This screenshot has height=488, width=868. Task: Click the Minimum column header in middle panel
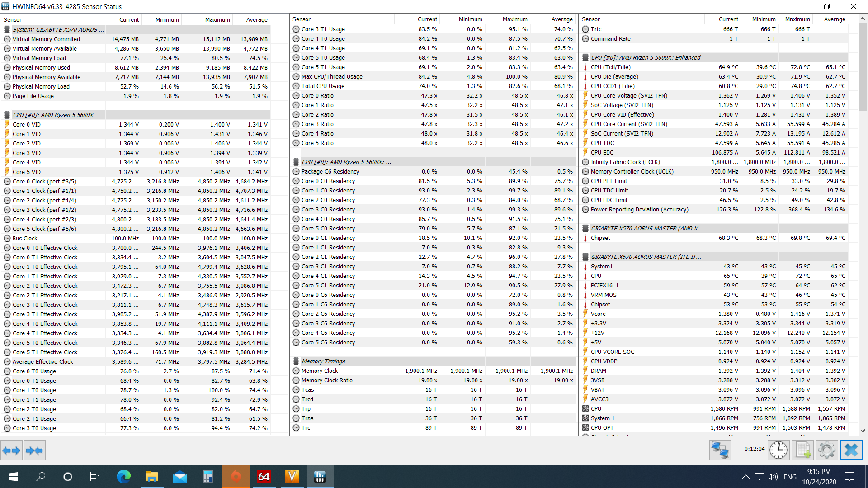pyautogui.click(x=462, y=19)
